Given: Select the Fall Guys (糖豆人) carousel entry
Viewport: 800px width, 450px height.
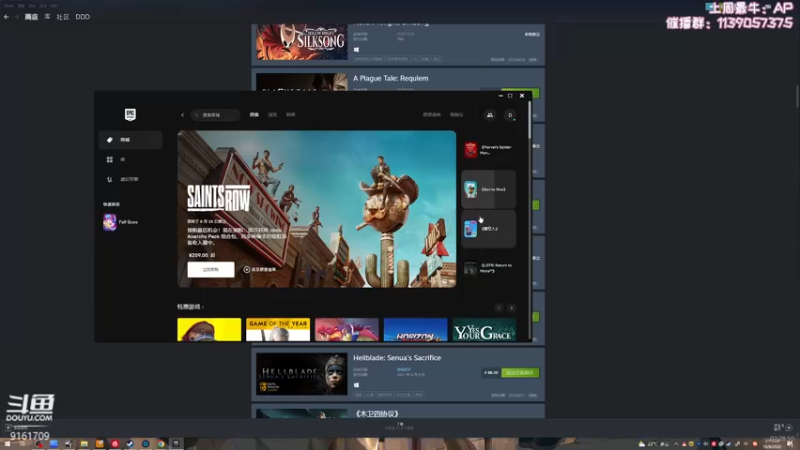Looking at the screenshot, I should point(488,229).
